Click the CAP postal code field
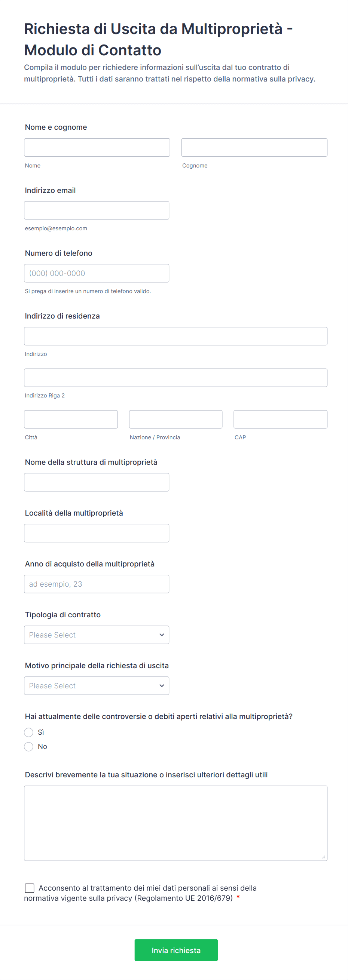 [280, 419]
